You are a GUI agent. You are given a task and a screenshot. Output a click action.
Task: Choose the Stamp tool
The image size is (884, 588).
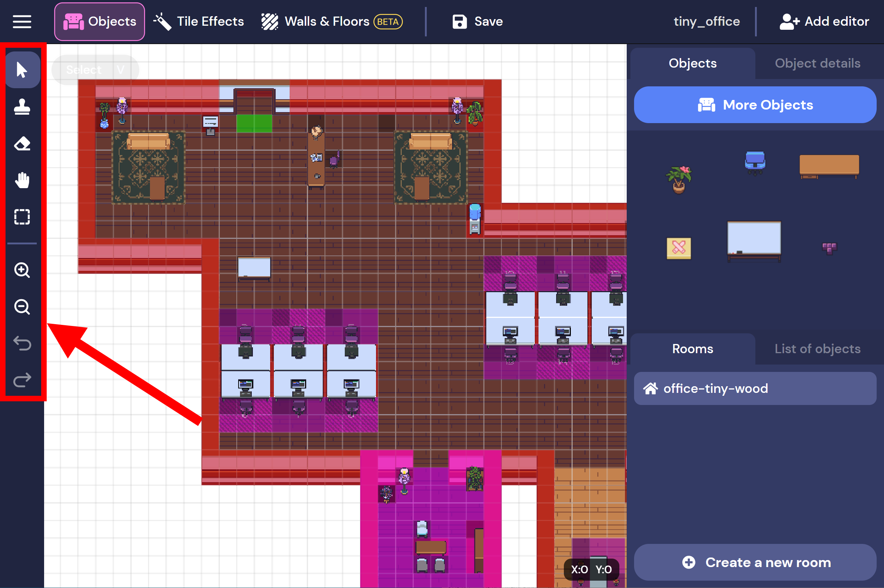pyautogui.click(x=22, y=107)
